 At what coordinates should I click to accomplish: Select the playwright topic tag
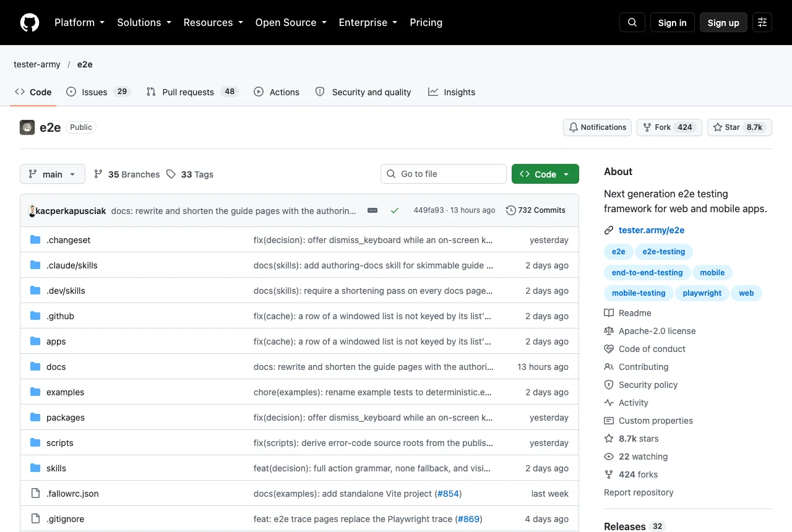pos(702,293)
